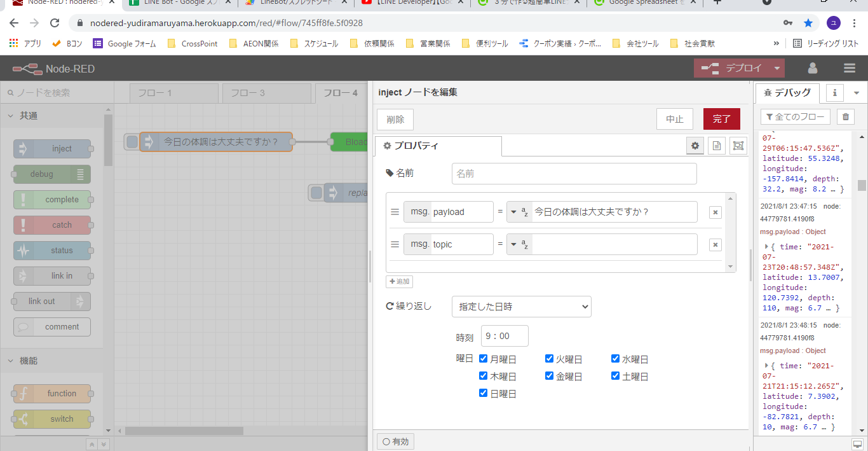
Task: Collapse the 共通 palette category
Action: 51,116
